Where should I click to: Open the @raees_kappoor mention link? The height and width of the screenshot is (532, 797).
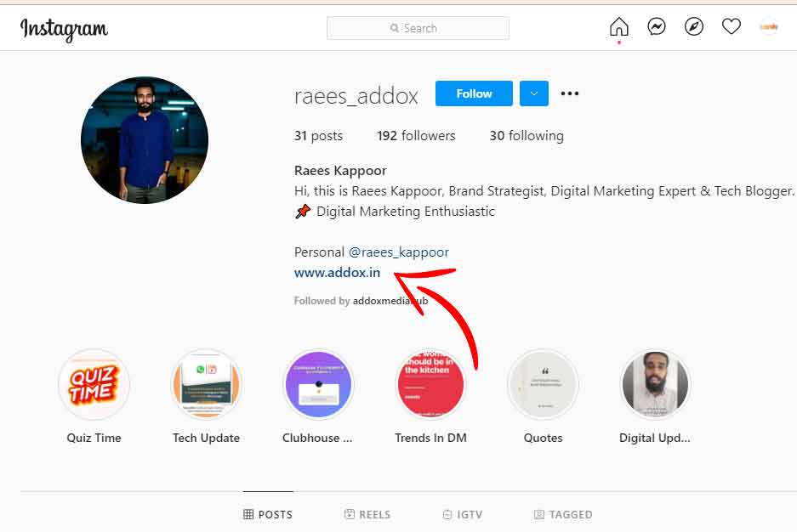tap(398, 252)
